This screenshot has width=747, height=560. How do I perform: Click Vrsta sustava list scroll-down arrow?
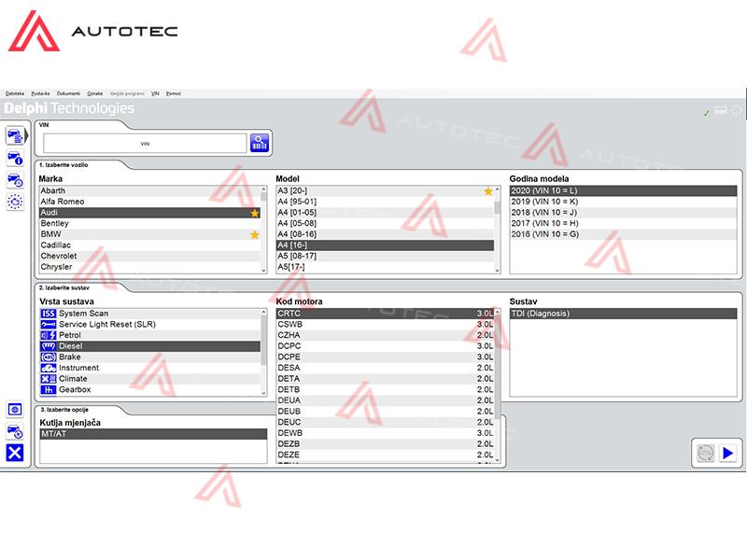[263, 393]
